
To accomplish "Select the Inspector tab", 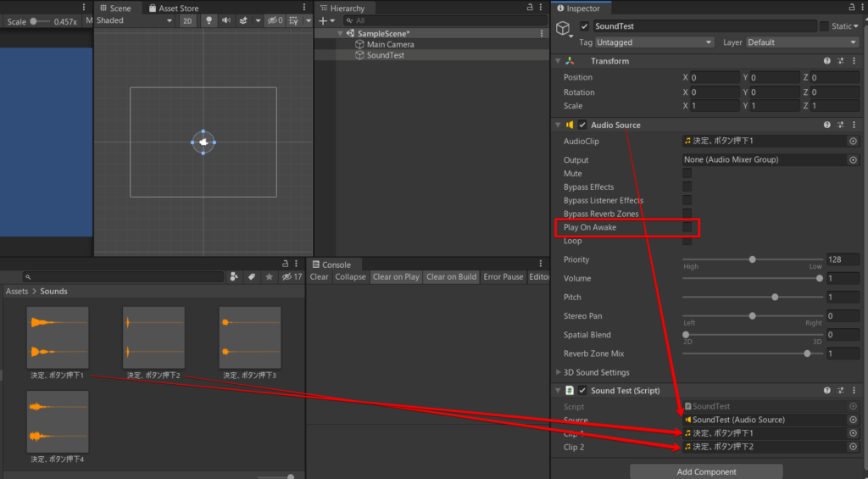I will click(x=579, y=8).
